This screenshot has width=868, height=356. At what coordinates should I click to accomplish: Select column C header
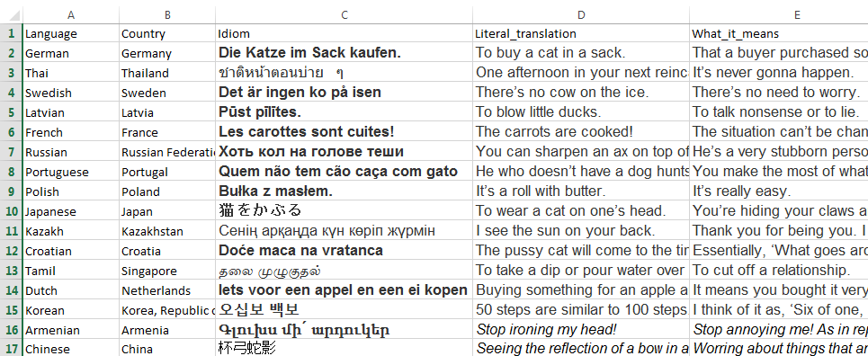344,15
